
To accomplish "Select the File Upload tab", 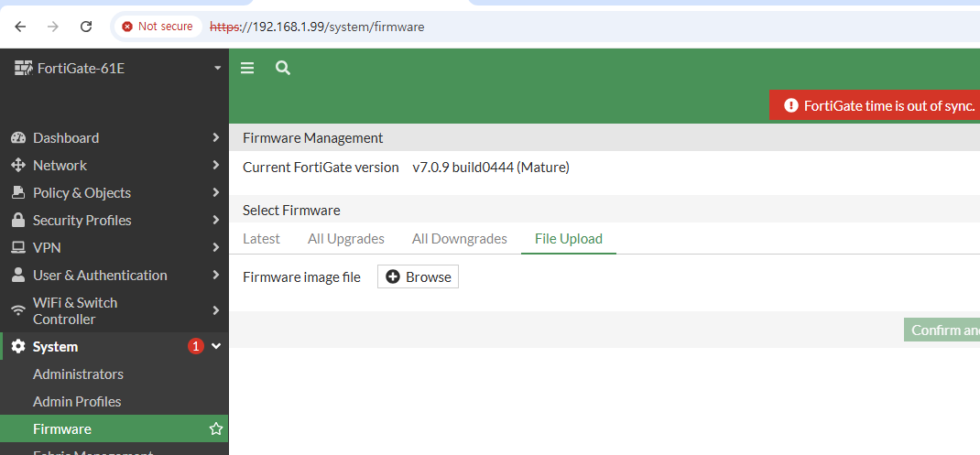I will 569,239.
